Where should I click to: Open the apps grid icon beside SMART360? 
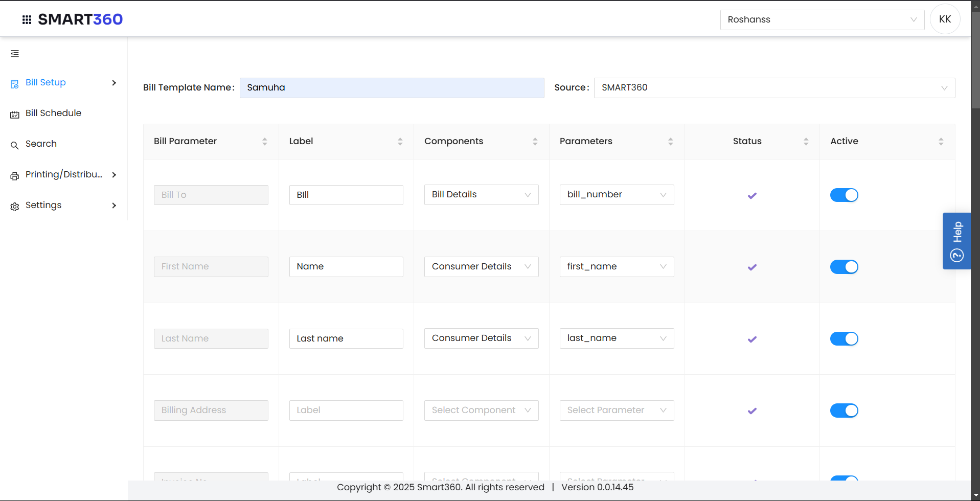pos(27,19)
